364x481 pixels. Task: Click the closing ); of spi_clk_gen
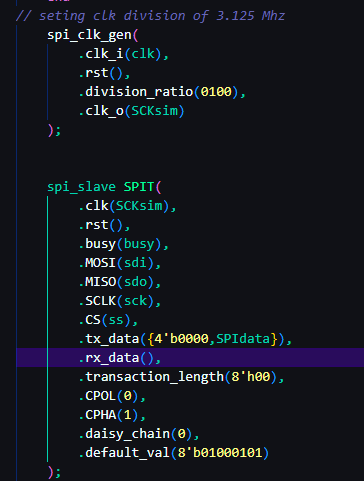tap(54, 130)
